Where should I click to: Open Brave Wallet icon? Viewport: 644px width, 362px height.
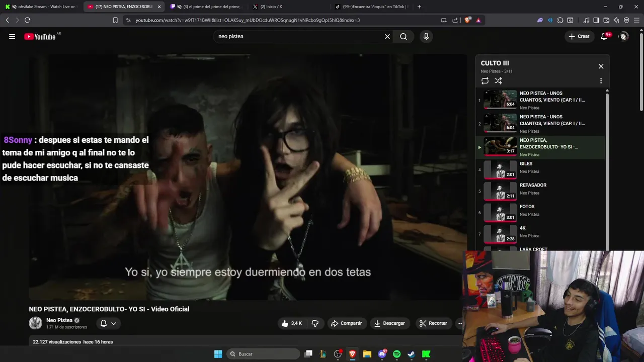(x=606, y=20)
